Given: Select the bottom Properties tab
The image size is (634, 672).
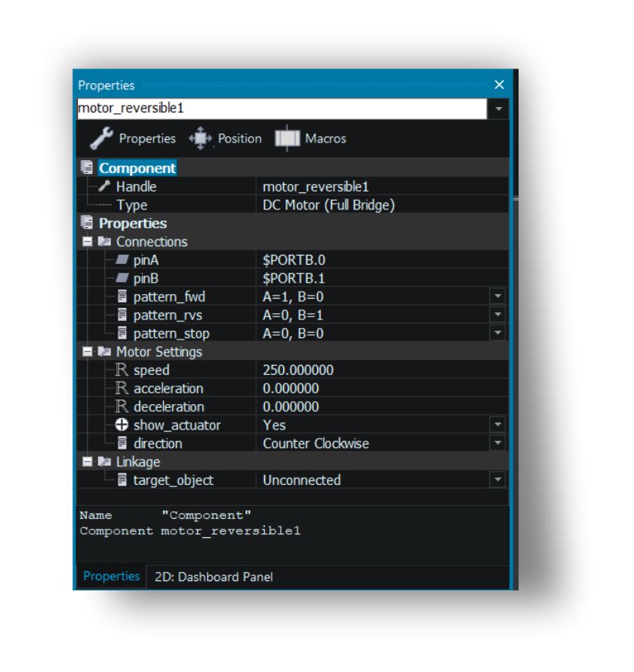Looking at the screenshot, I should [x=112, y=577].
